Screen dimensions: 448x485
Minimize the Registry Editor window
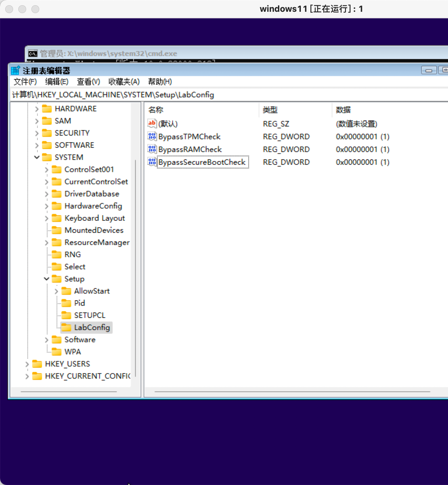[x=429, y=70]
